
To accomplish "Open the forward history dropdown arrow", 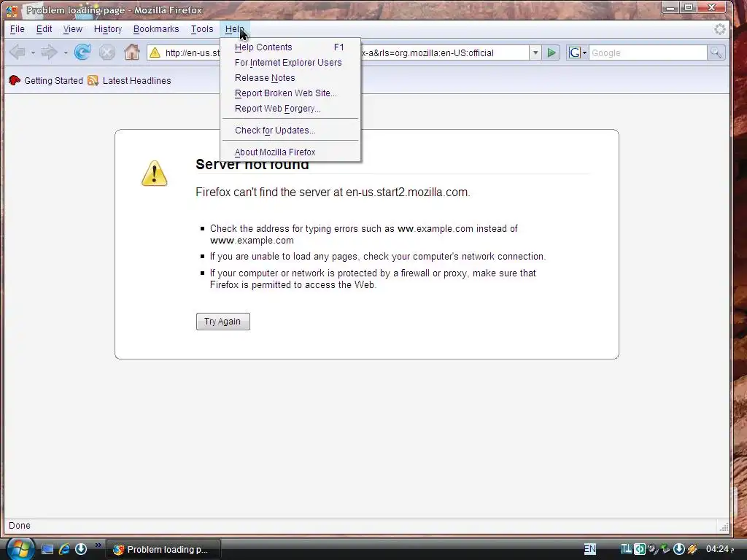I will pyautogui.click(x=65, y=52).
